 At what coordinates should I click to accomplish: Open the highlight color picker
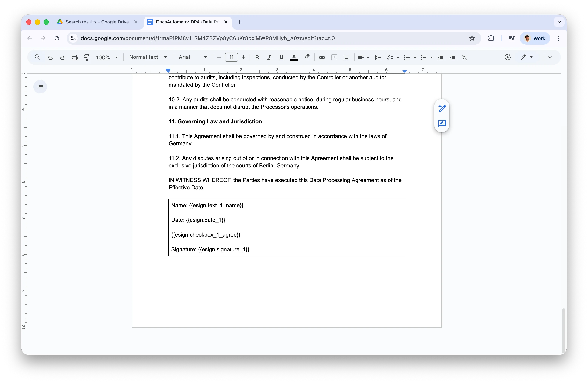307,57
